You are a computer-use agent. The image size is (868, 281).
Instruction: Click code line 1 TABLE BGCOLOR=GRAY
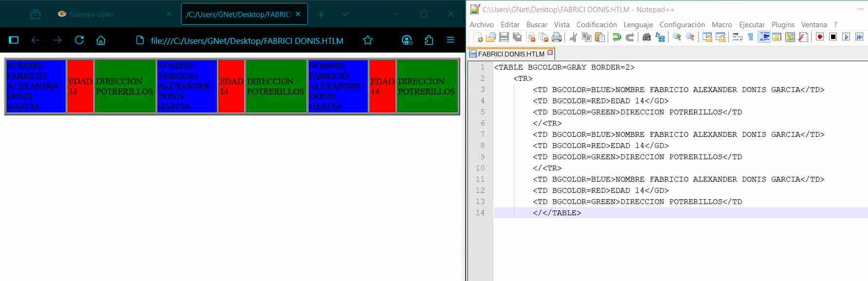pyautogui.click(x=564, y=67)
